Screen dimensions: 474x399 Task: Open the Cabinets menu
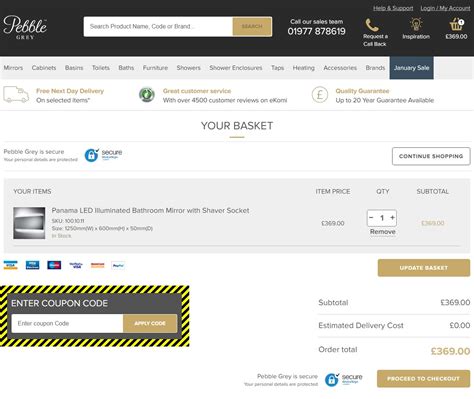coord(44,68)
